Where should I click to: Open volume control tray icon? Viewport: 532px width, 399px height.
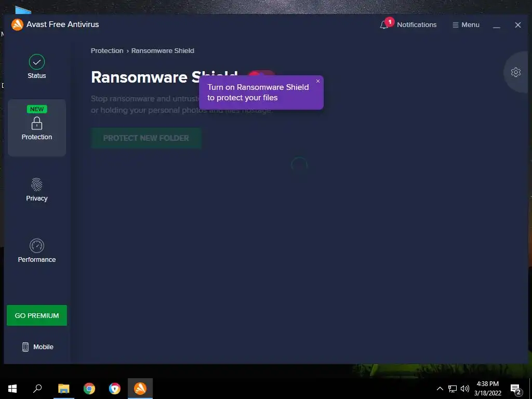[465, 389]
